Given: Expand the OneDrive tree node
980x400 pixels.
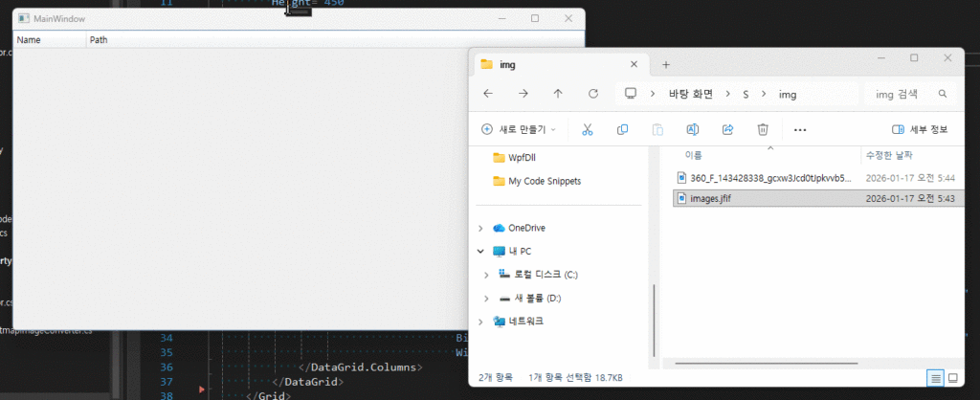Looking at the screenshot, I should coord(480,228).
